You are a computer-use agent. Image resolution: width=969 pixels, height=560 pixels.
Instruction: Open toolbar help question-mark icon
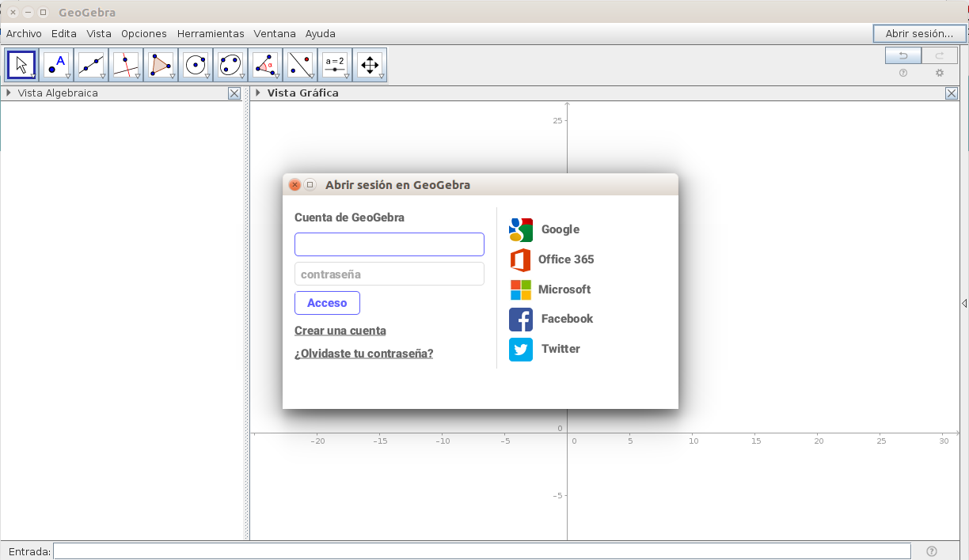[903, 73]
